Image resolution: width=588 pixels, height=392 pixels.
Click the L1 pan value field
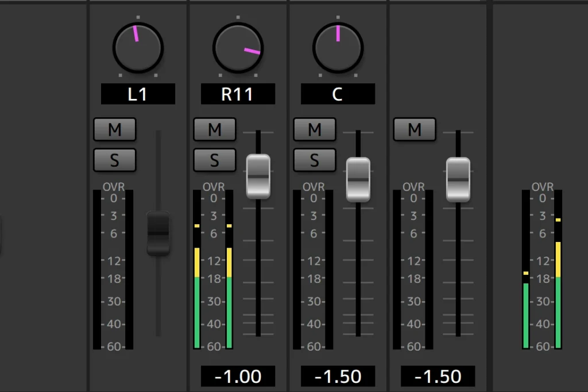pos(138,94)
